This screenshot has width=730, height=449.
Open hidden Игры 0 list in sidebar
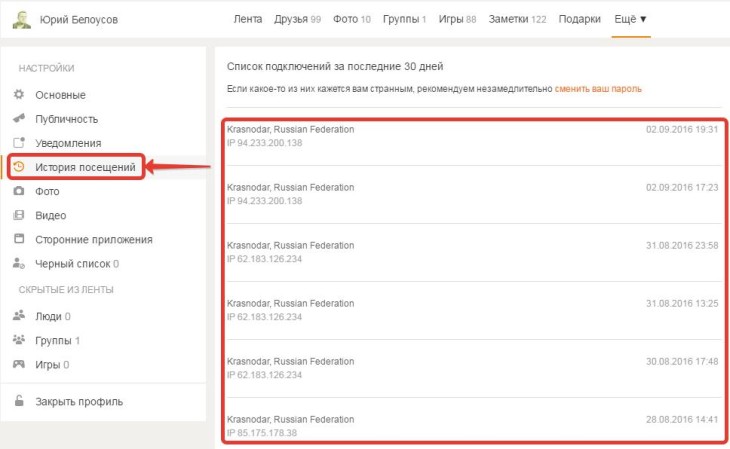tap(52, 365)
